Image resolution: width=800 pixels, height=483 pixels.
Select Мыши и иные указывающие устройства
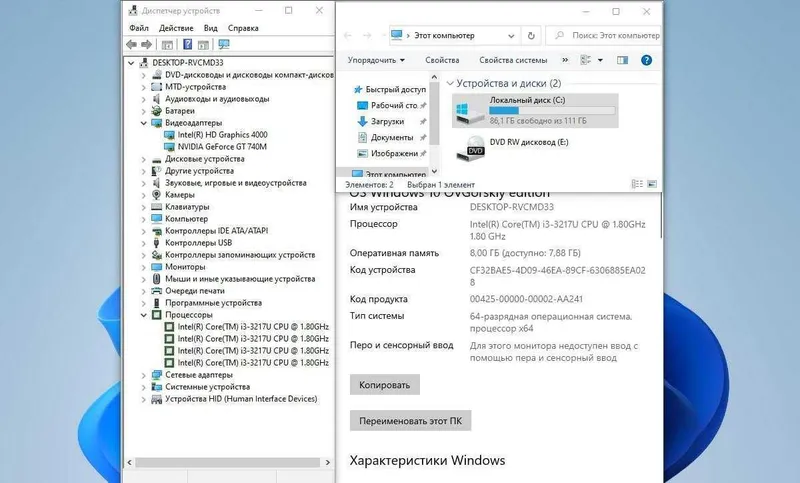tap(240, 279)
